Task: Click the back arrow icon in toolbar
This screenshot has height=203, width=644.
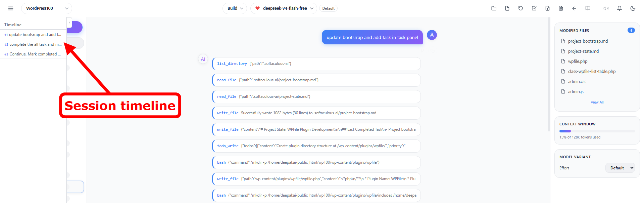Action: [x=574, y=8]
